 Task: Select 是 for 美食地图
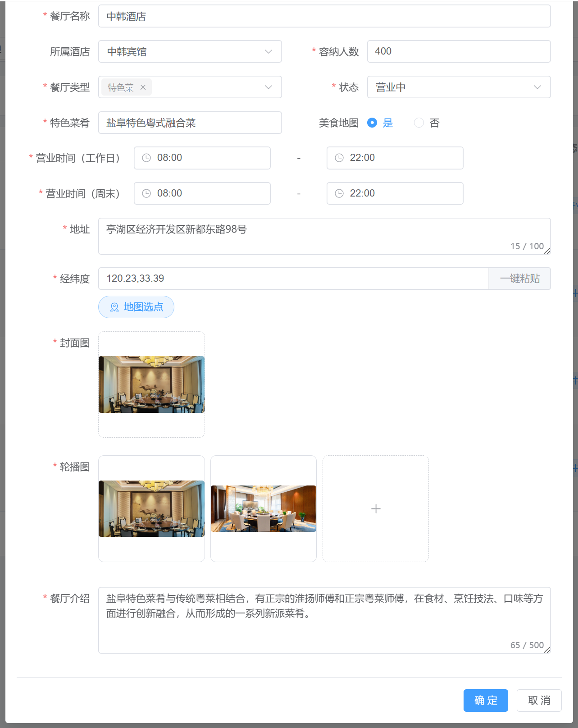pos(372,123)
